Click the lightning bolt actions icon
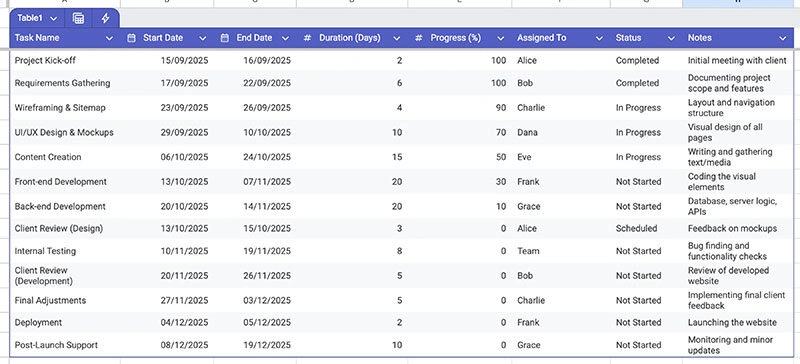 tap(106, 18)
